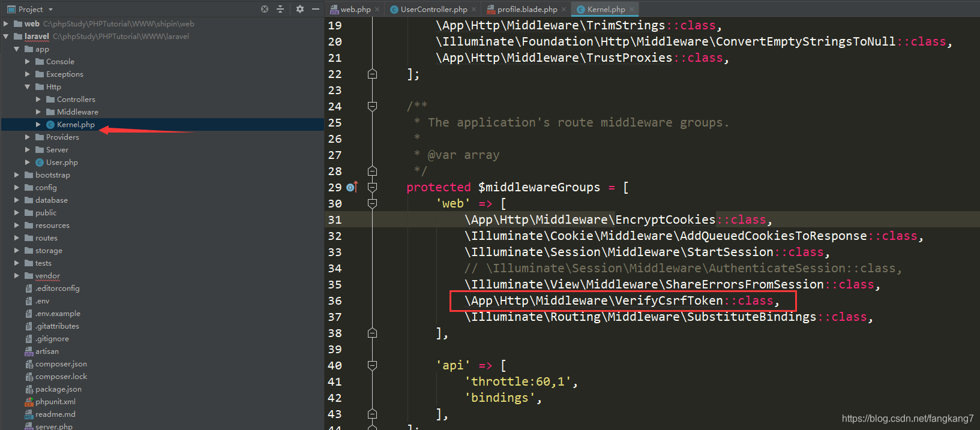980x430 pixels.
Task: Collapse the app folder
Action: click(17, 49)
